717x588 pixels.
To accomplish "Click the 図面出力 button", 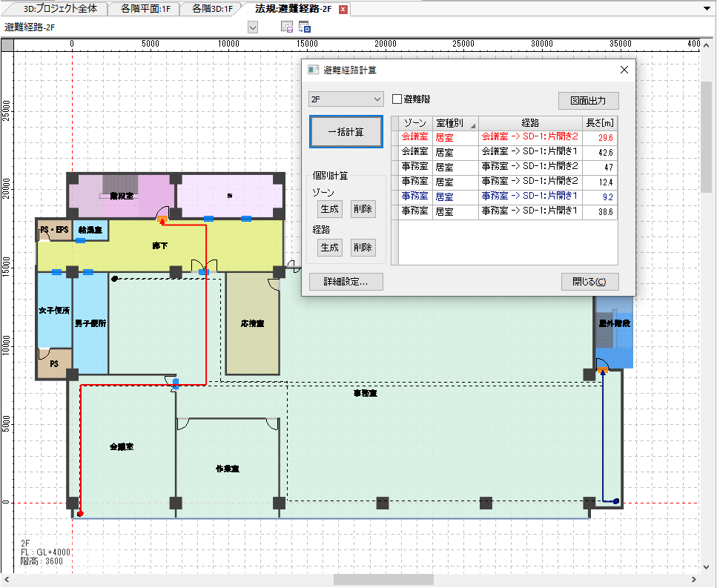I will [588, 100].
